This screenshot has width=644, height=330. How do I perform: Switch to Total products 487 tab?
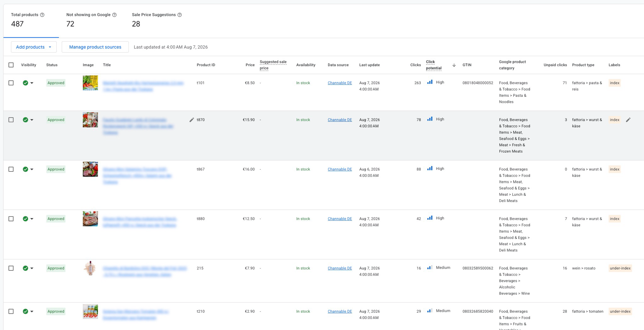[x=31, y=21]
